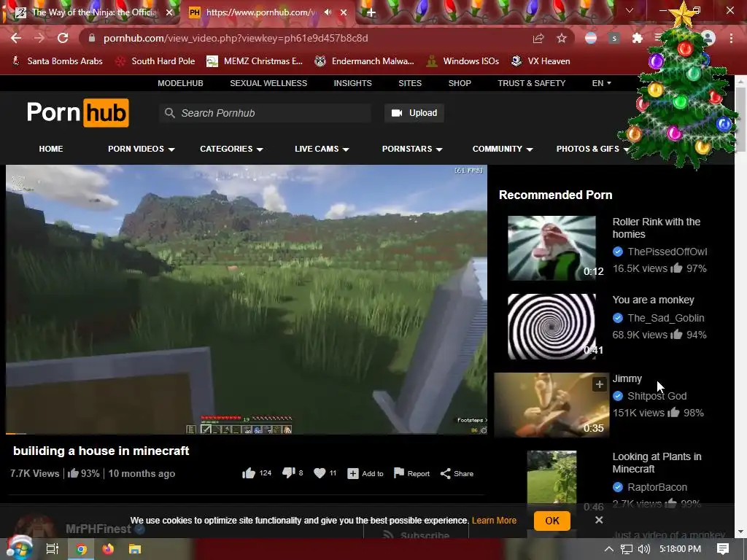The image size is (747, 560).
Task: Open ThePissedOffOwl uploader profile
Action: (x=667, y=252)
